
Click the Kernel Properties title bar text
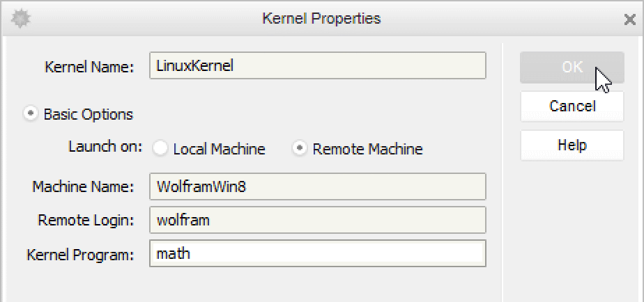pyautogui.click(x=321, y=19)
